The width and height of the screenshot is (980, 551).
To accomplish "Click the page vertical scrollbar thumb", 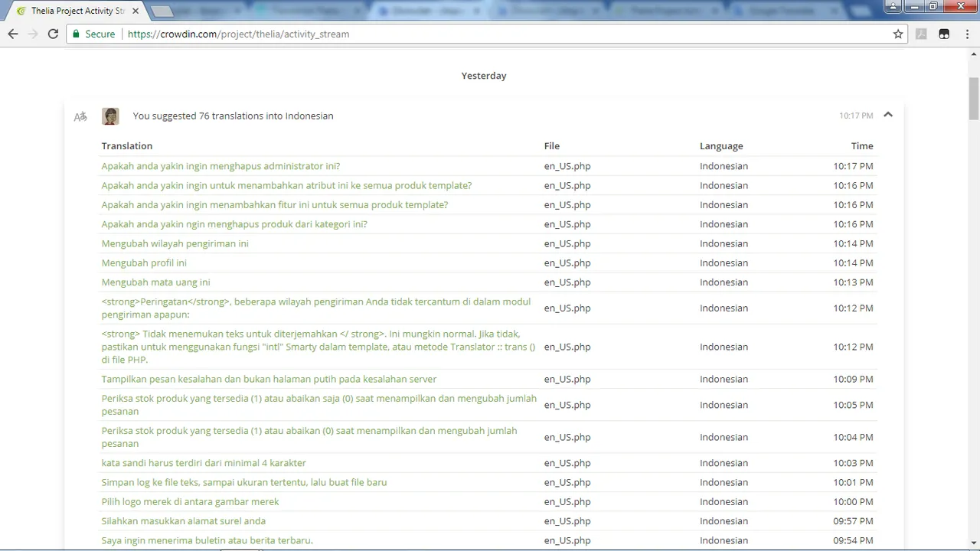I will (974, 98).
